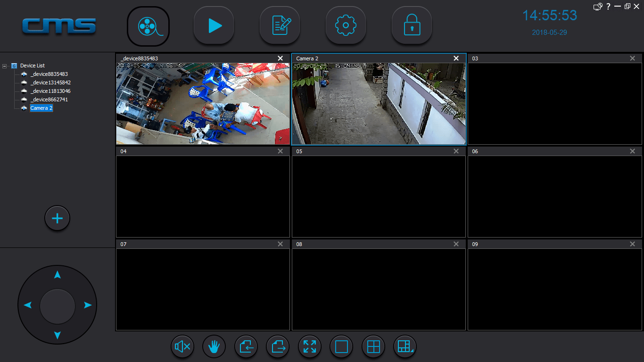The width and height of the screenshot is (644, 362).
Task: Close channel 08 pane
Action: click(456, 244)
